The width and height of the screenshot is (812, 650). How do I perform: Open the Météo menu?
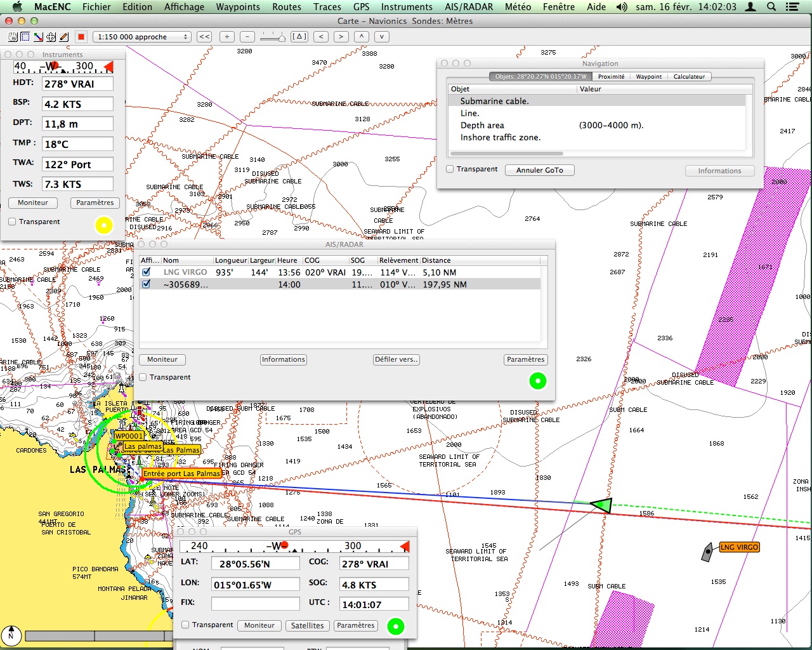[x=518, y=7]
